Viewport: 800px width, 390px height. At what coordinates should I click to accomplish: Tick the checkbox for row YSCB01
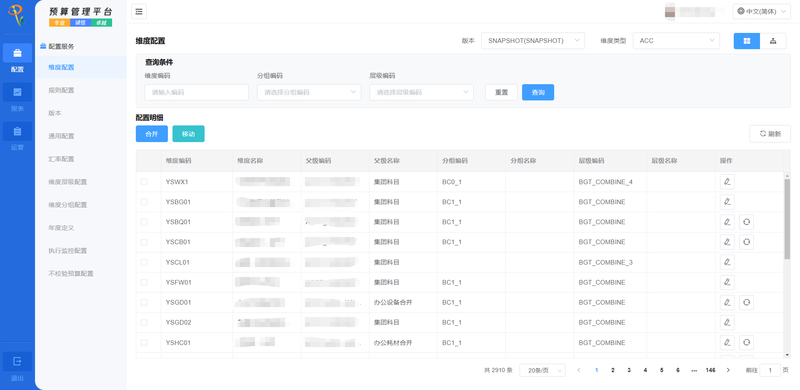144,242
